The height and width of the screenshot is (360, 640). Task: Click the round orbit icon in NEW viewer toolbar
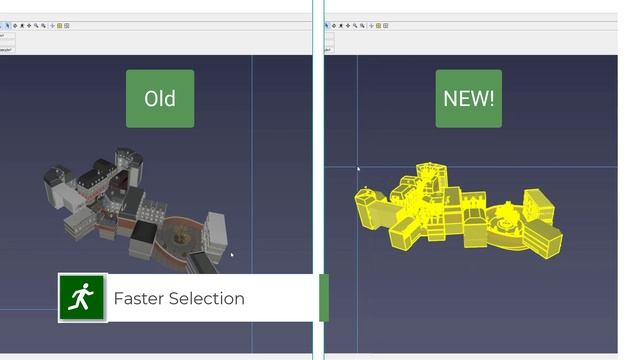(334, 26)
